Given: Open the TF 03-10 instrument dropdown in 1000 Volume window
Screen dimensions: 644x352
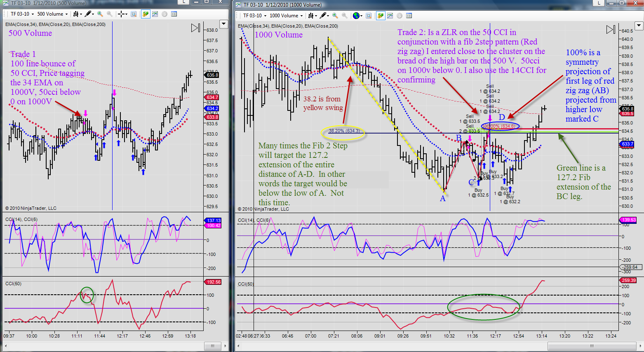Looking at the screenshot, I should 254,16.
